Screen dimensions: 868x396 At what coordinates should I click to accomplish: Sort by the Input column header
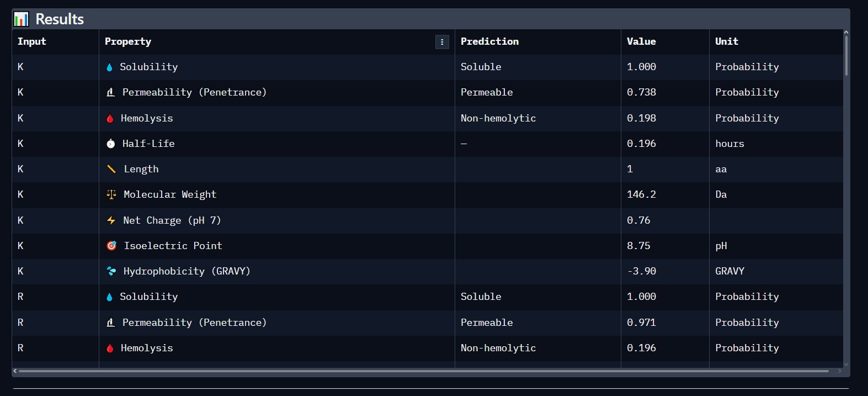tap(32, 41)
